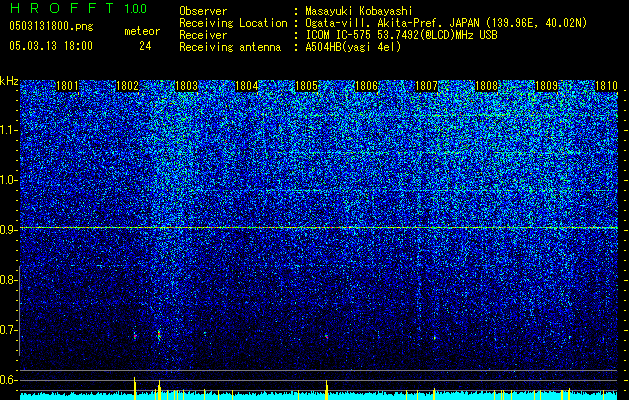Click the HROFFT 1.0.0 title text
The height and width of the screenshot is (400, 629).
coord(79,8)
